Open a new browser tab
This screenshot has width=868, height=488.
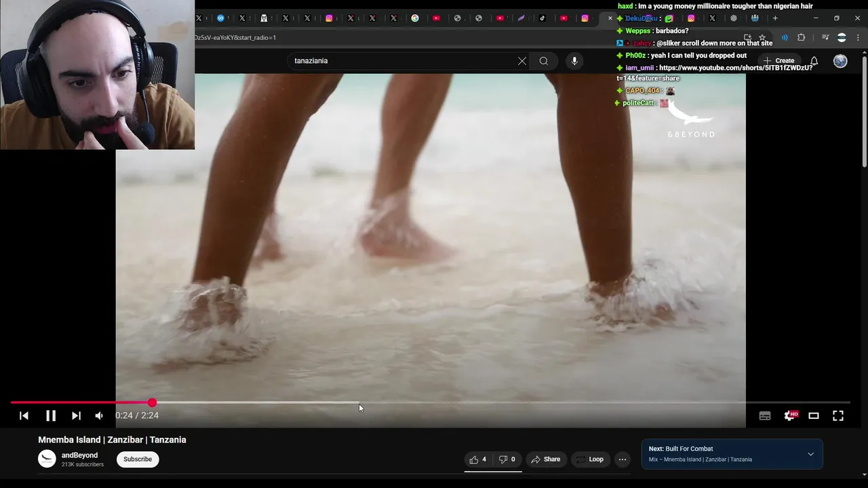coord(775,18)
